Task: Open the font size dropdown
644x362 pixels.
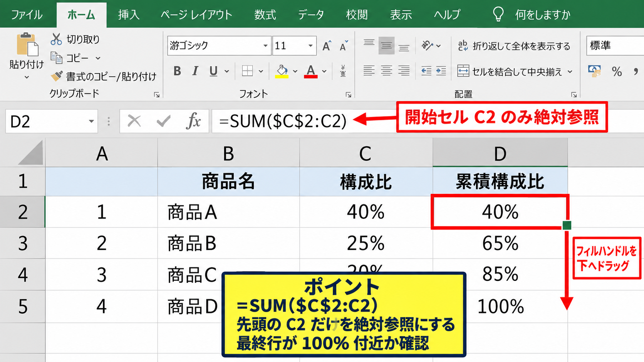Action: point(310,46)
